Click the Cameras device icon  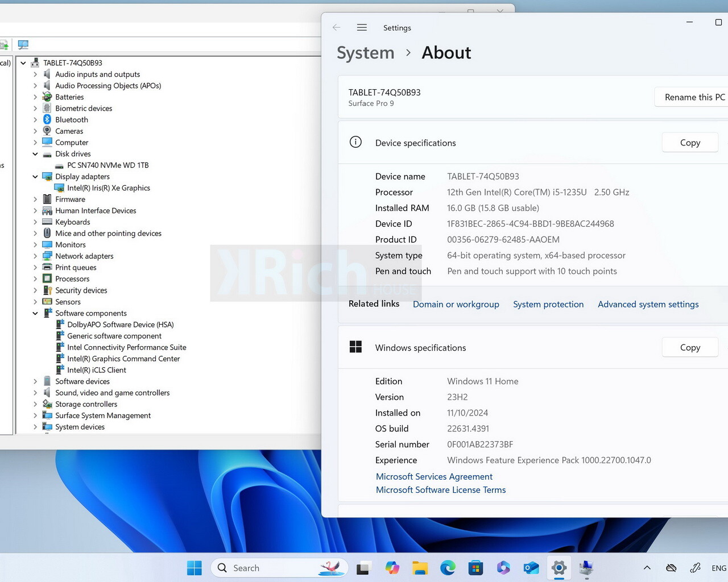point(47,131)
